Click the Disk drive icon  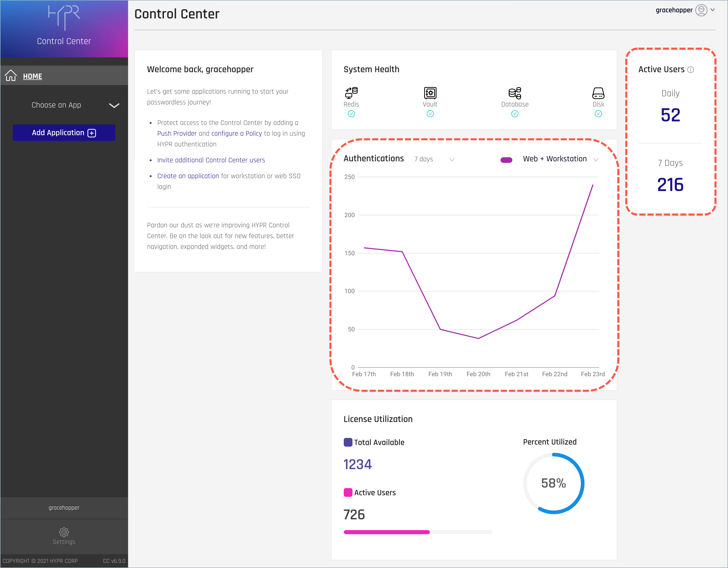pyautogui.click(x=598, y=93)
